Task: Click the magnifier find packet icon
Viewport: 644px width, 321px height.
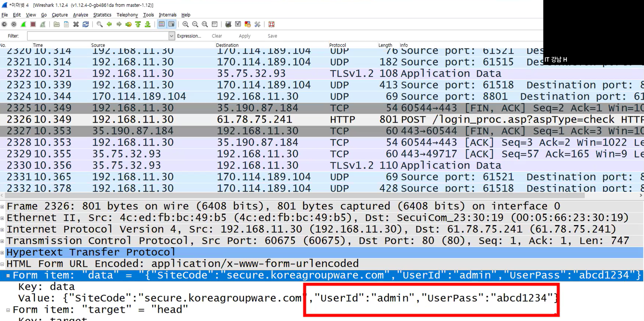Action: 99,24
